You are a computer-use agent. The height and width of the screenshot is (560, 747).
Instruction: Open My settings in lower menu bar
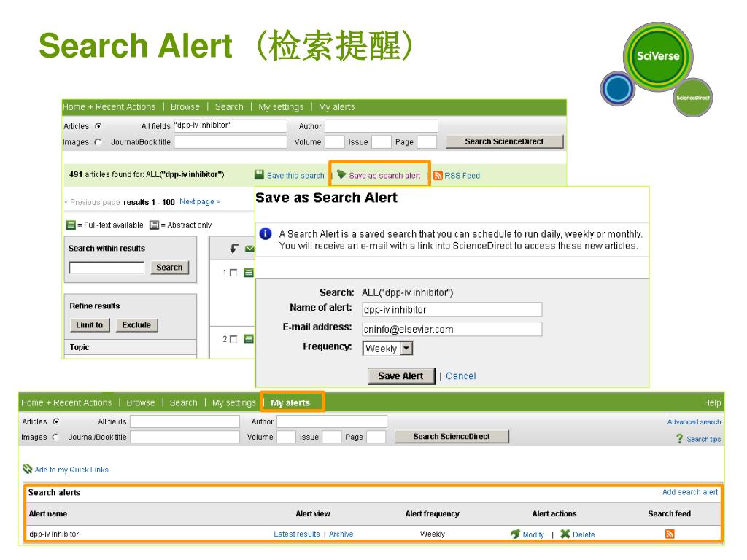tap(234, 402)
